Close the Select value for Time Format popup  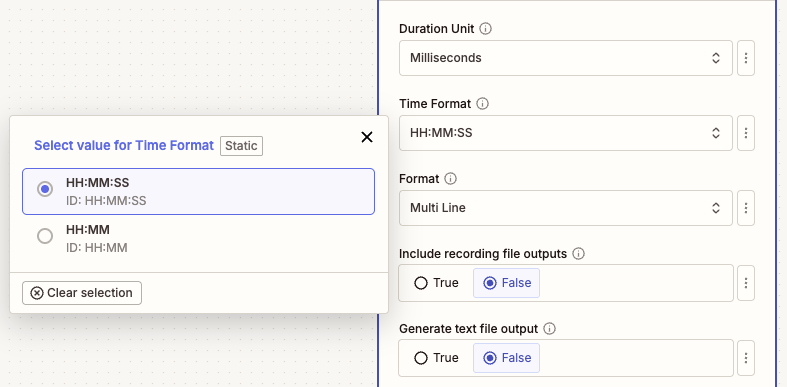(367, 137)
